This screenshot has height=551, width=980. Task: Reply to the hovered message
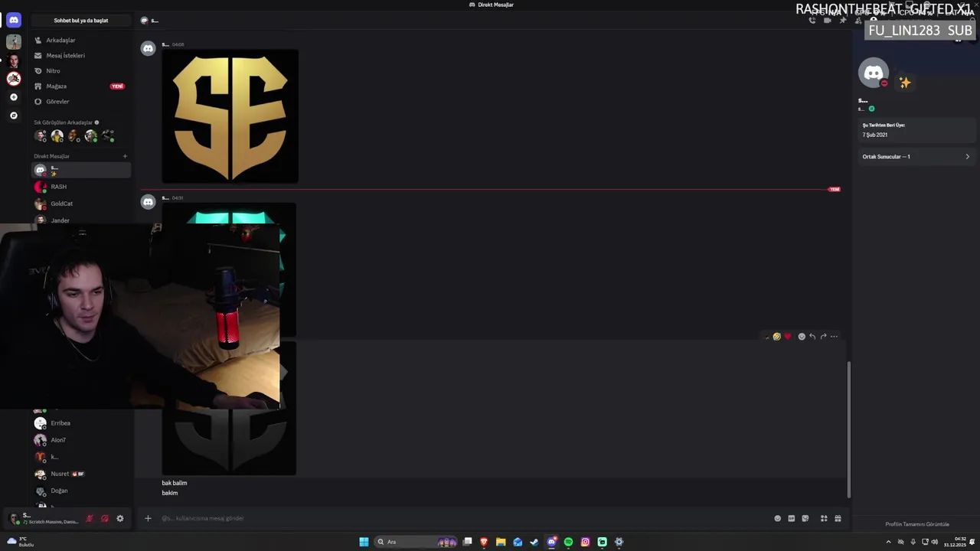click(x=812, y=337)
